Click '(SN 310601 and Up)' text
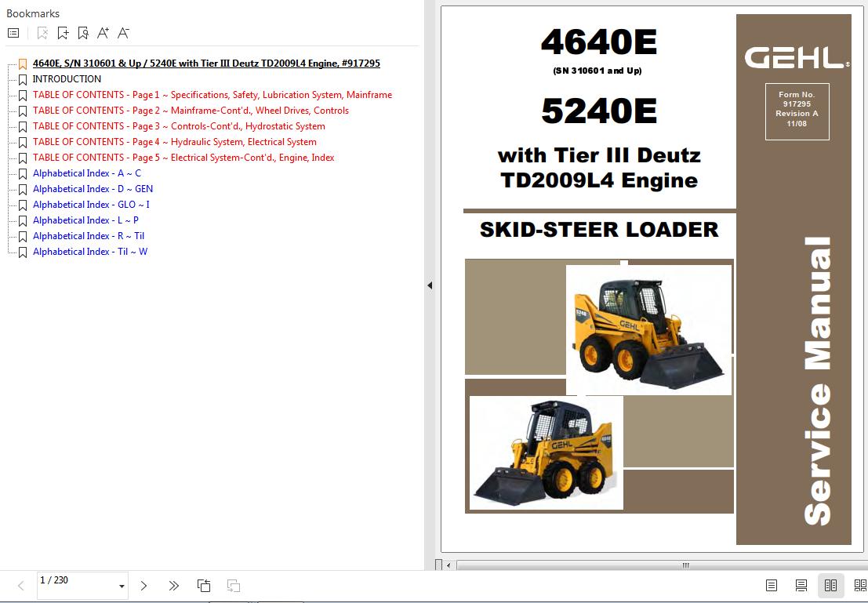The width and height of the screenshot is (868, 603). 597,71
